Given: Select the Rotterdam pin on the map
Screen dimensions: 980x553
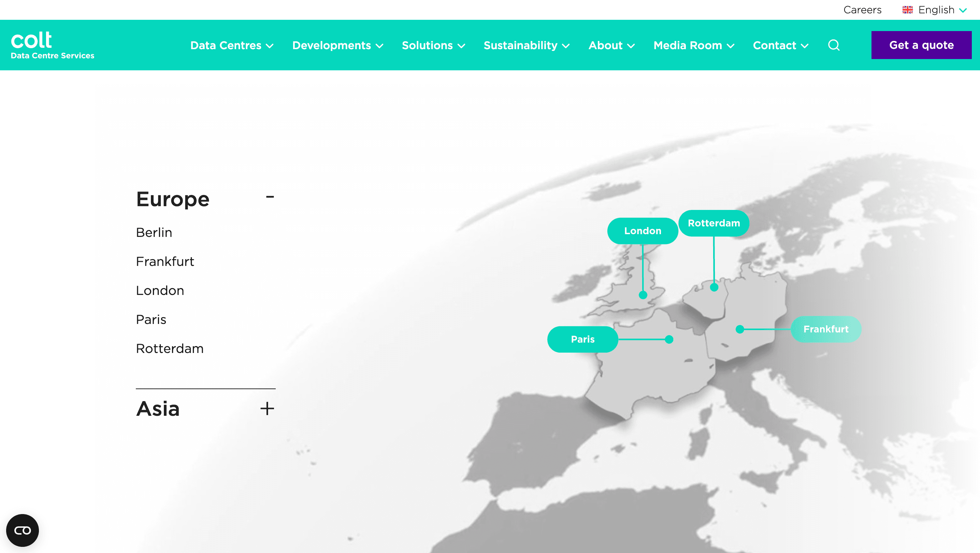Looking at the screenshot, I should tap(714, 223).
